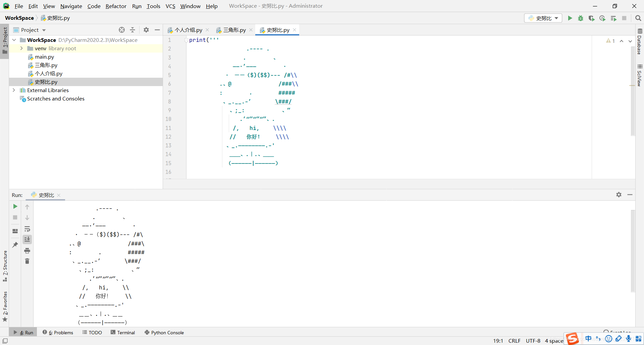The width and height of the screenshot is (644, 345).
Task: Collapse the WorkSpace root folder
Action: 14,40
